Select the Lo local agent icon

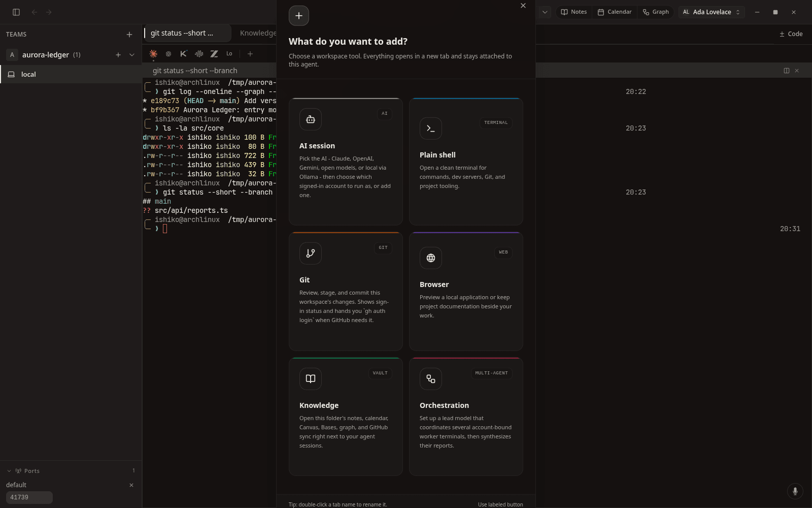229,54
